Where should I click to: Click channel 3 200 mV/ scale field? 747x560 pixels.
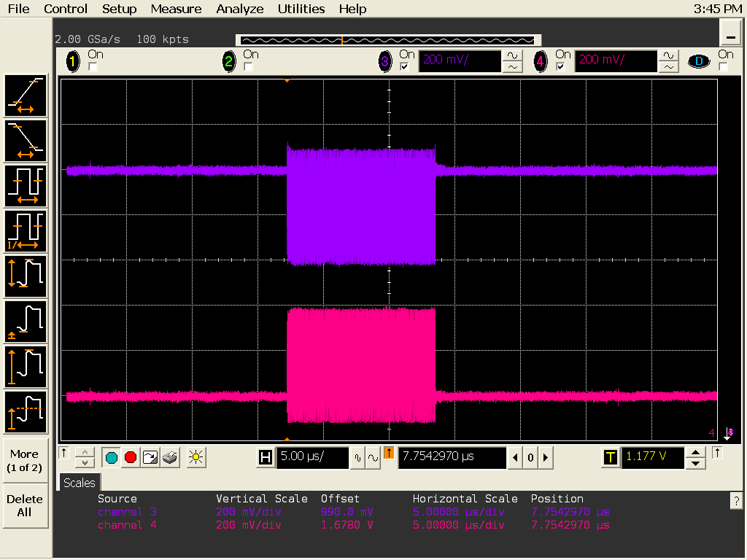point(460,61)
